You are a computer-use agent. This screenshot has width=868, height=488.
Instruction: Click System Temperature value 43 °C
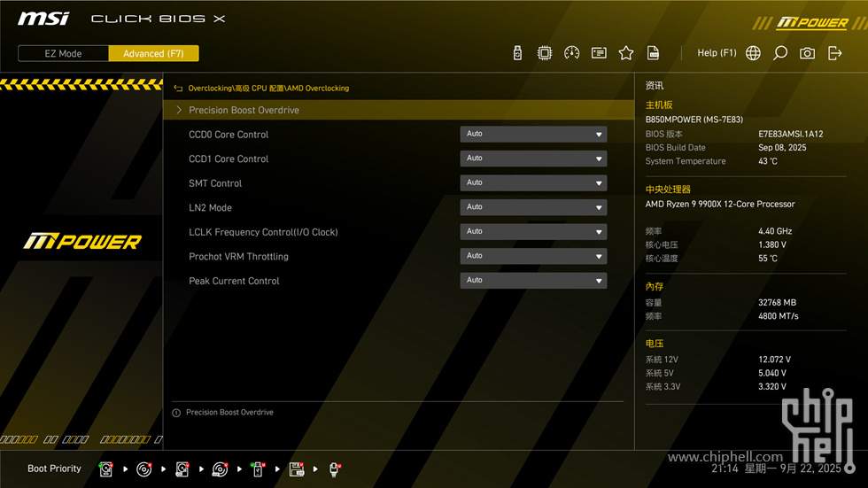point(768,161)
